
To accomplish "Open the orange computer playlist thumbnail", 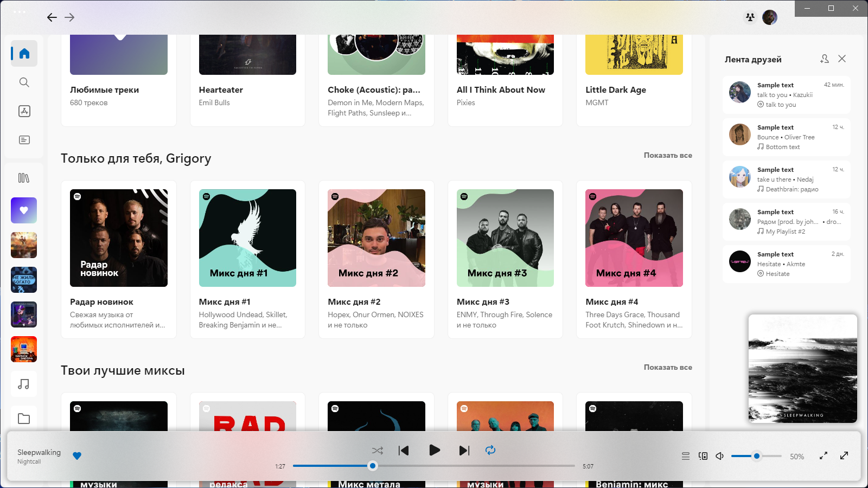I will 24,349.
